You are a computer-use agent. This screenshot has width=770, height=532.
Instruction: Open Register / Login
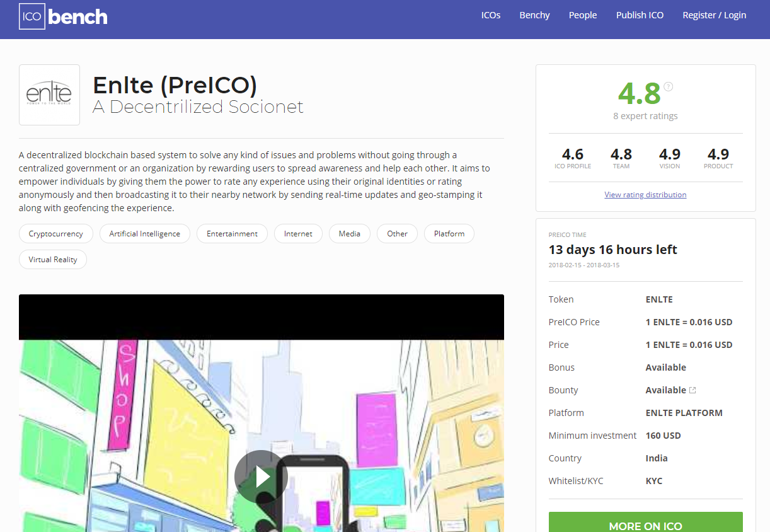(x=714, y=15)
